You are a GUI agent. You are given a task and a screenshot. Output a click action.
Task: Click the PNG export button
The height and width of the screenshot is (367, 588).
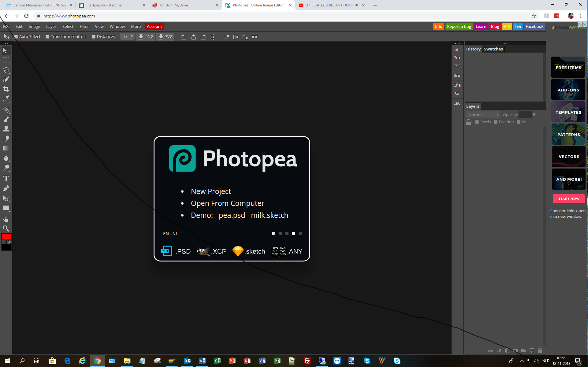click(146, 37)
